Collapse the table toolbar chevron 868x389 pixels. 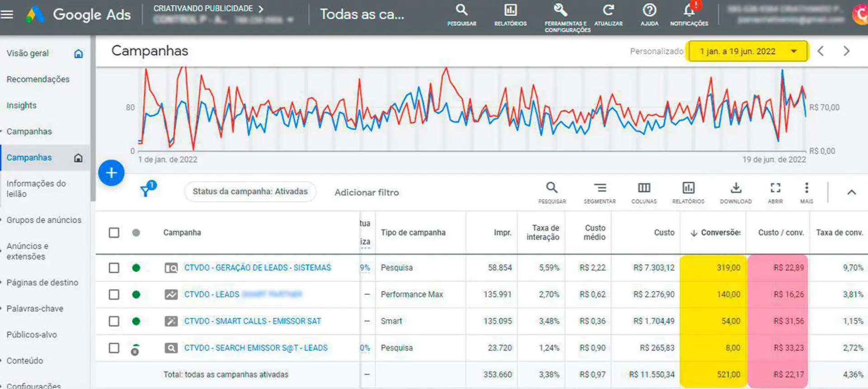[x=851, y=192]
